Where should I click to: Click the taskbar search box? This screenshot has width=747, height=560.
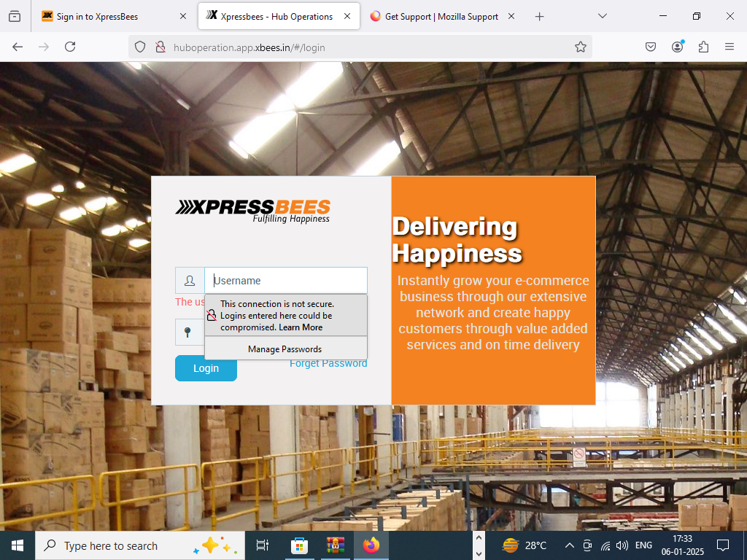pos(140,545)
